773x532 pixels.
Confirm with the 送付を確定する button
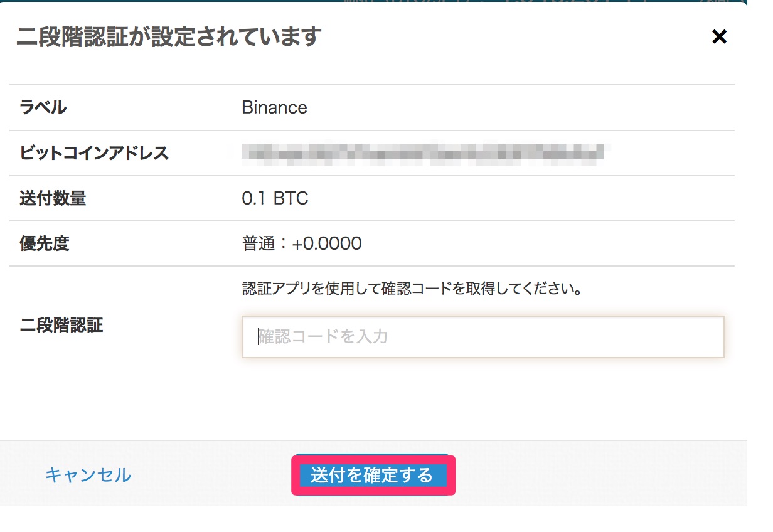(x=372, y=475)
